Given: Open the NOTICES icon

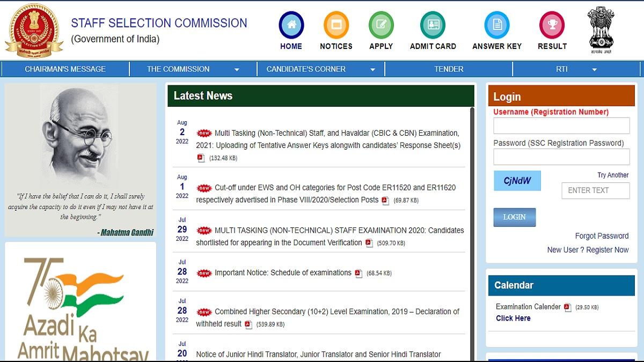Looking at the screenshot, I should [x=336, y=24].
